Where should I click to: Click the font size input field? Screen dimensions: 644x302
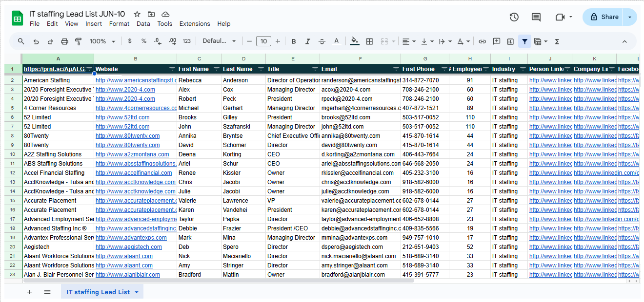point(263,41)
